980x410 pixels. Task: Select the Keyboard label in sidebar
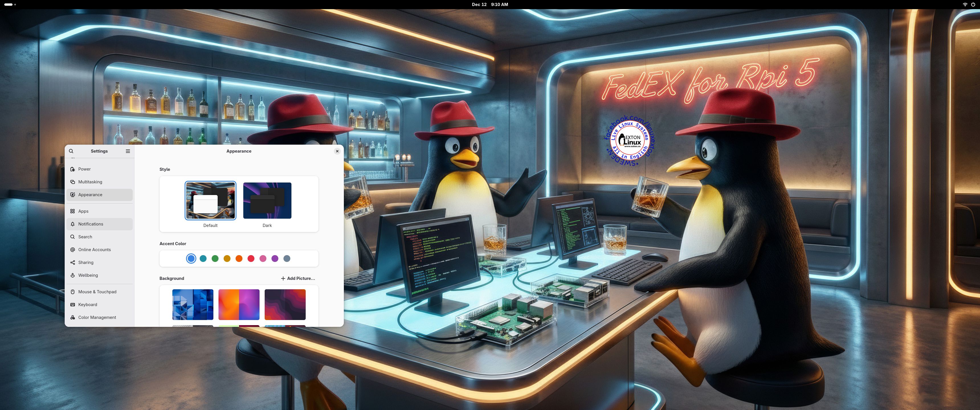tap(87, 305)
